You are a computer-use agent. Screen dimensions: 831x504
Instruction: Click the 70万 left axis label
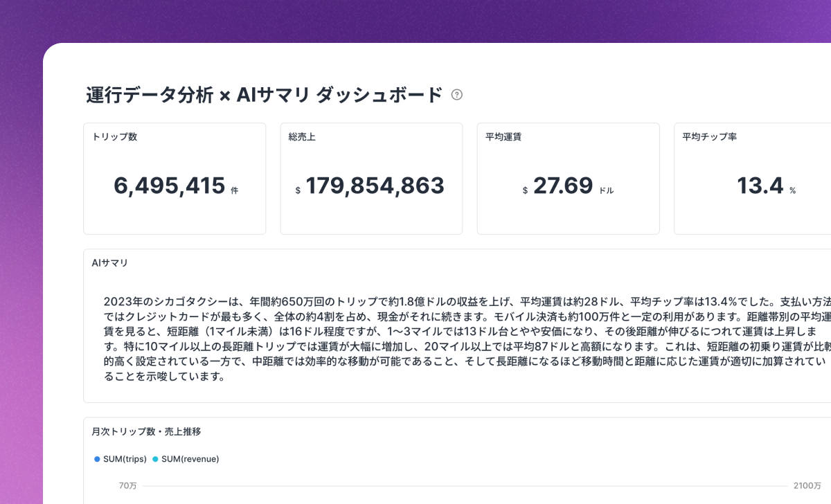click(x=127, y=487)
